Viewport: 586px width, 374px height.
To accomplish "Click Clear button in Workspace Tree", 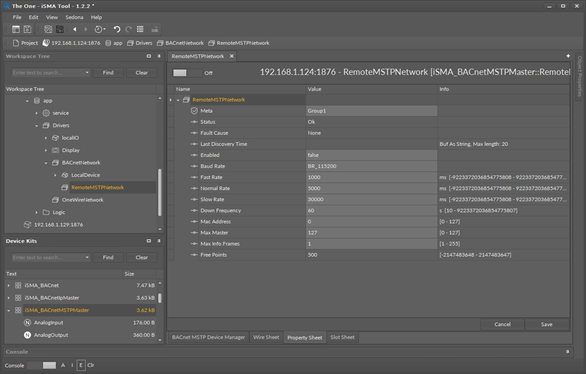I will (142, 72).
